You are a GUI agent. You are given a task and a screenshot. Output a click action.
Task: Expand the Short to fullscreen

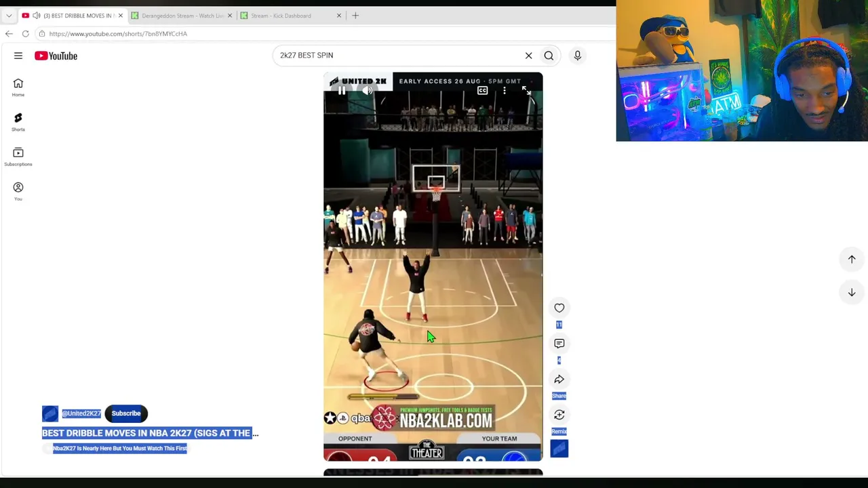(526, 90)
